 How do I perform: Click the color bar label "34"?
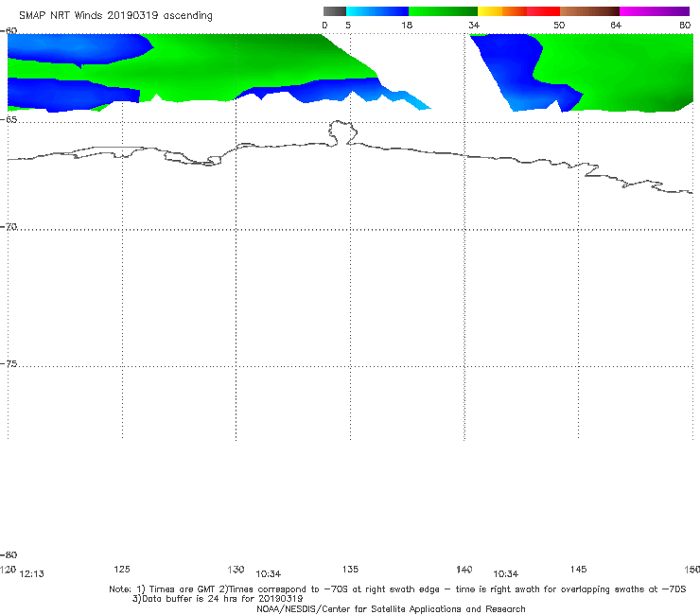(474, 26)
